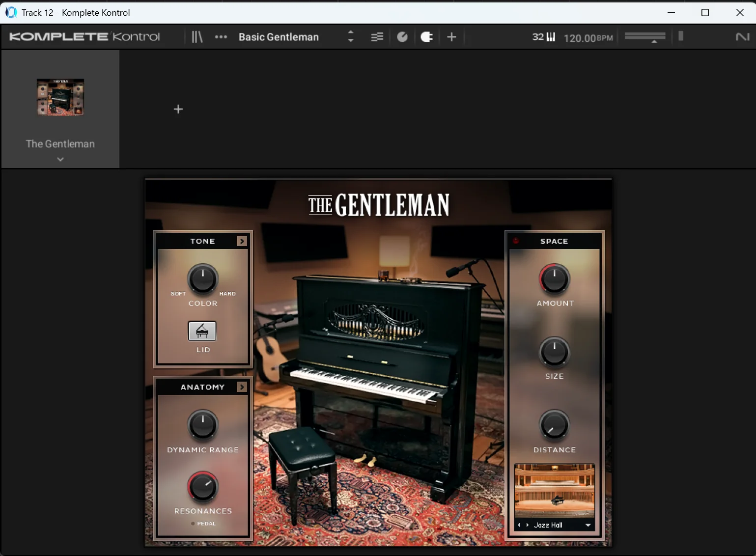The width and height of the screenshot is (756, 556).
Task: Open the three-dots options menu
Action: click(x=221, y=37)
